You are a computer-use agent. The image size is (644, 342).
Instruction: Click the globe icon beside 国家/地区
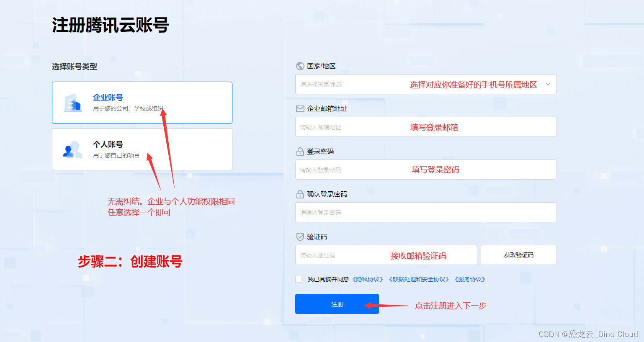300,66
